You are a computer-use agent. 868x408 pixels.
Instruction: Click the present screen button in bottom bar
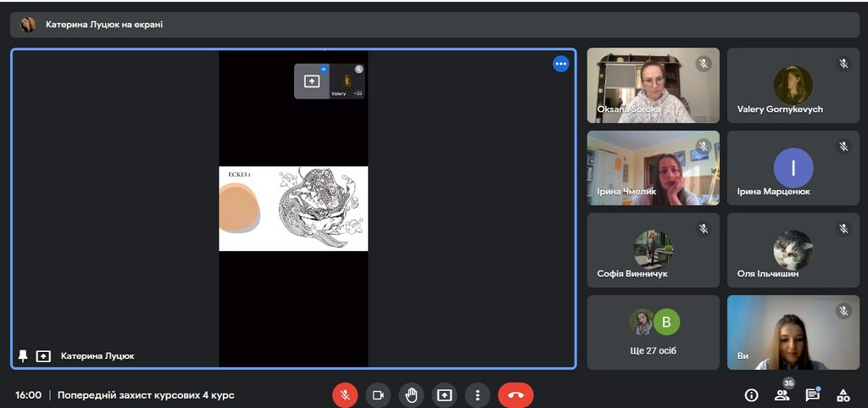tap(444, 395)
